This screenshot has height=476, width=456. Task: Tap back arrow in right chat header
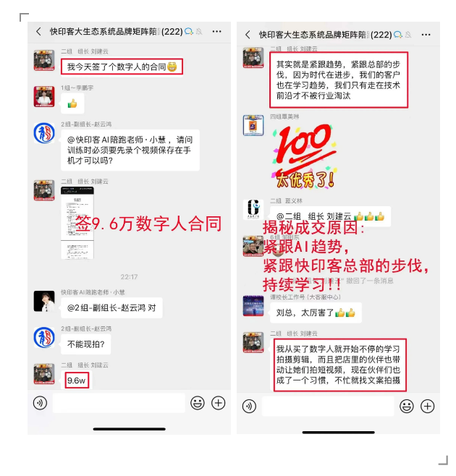pos(248,35)
